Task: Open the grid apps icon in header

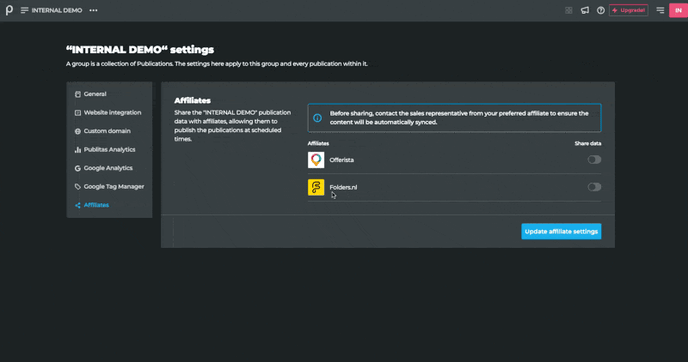Action: [569, 10]
